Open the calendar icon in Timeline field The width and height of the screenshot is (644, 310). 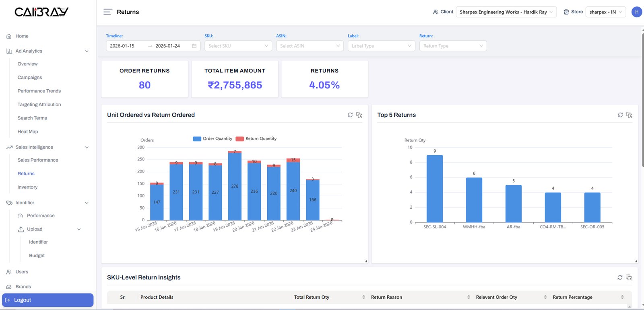tap(194, 46)
